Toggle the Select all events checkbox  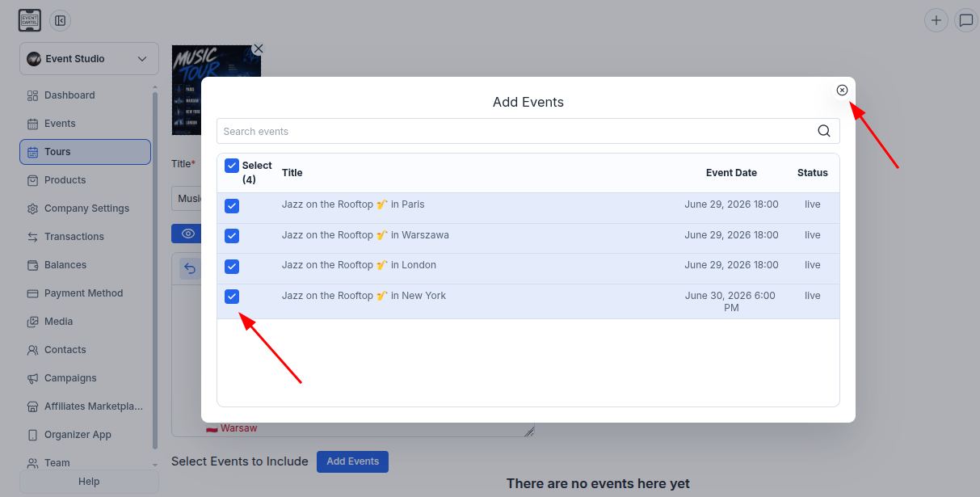232,166
